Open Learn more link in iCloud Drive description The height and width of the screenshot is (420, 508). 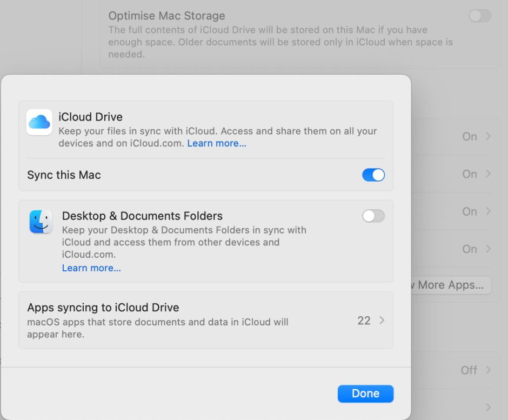coord(217,143)
